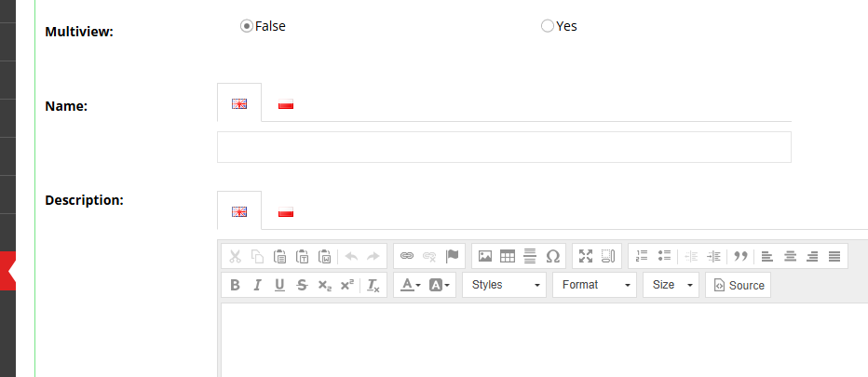Click the Unlink icon
The width and height of the screenshot is (868, 377).
tap(429, 256)
